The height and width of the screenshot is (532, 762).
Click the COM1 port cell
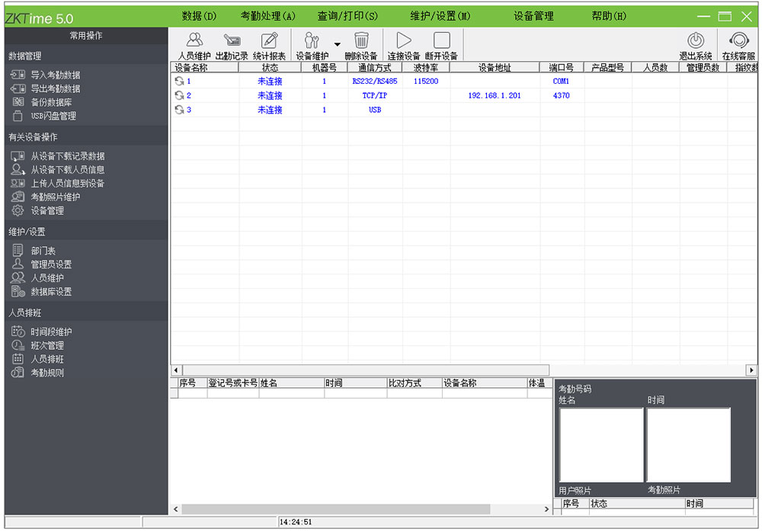(561, 82)
